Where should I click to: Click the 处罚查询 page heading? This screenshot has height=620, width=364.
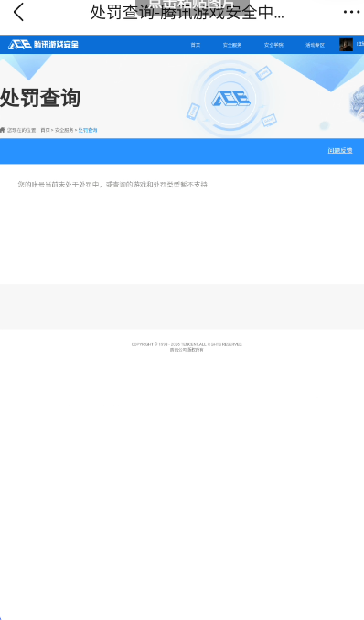click(40, 98)
